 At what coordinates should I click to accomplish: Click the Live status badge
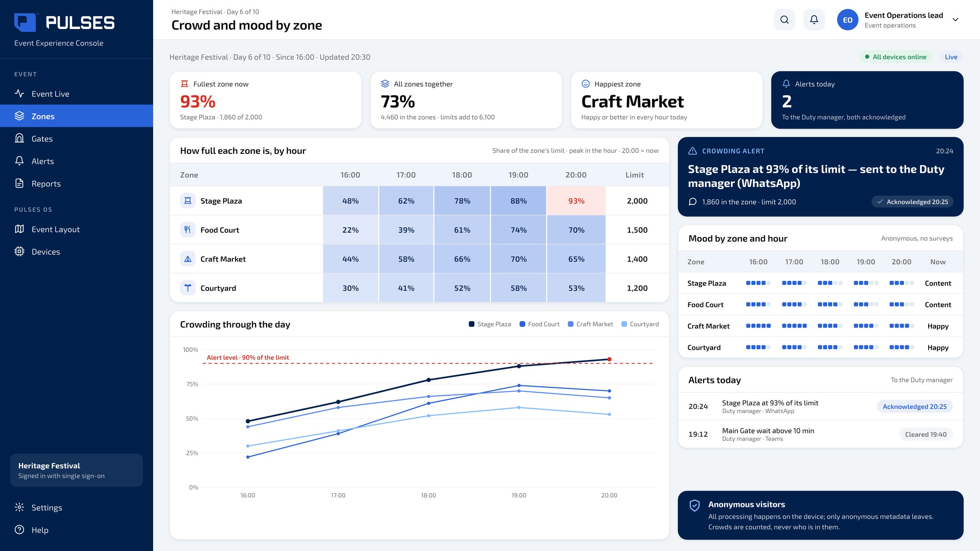click(x=951, y=57)
